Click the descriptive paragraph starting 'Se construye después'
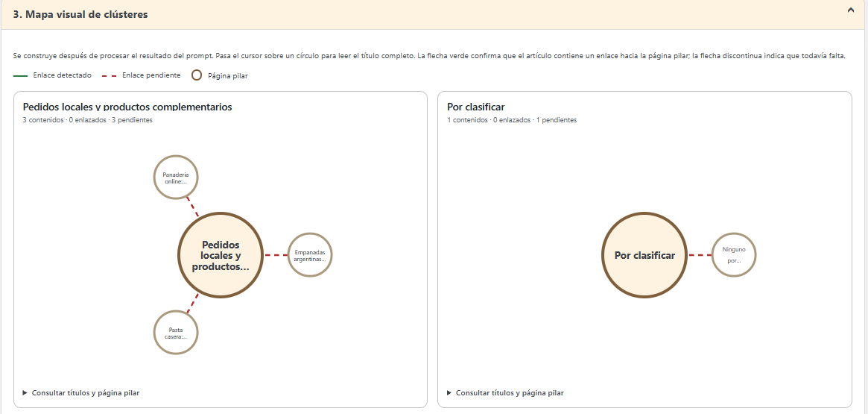 (x=429, y=57)
